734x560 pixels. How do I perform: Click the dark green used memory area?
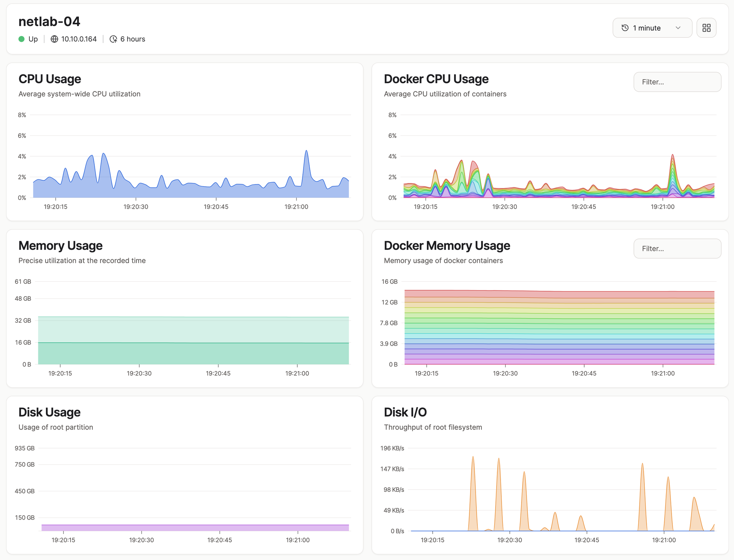[193, 354]
